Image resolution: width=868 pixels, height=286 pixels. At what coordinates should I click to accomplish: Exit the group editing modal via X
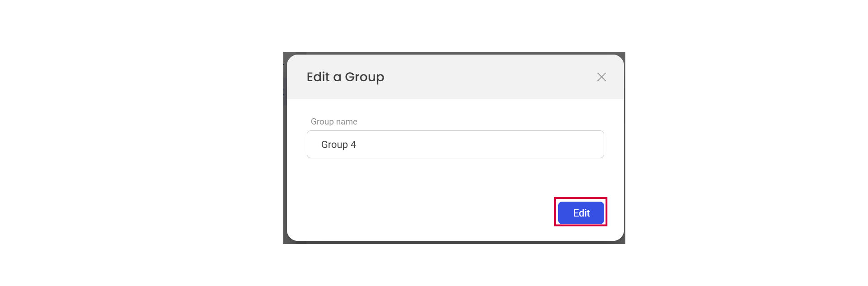point(601,77)
